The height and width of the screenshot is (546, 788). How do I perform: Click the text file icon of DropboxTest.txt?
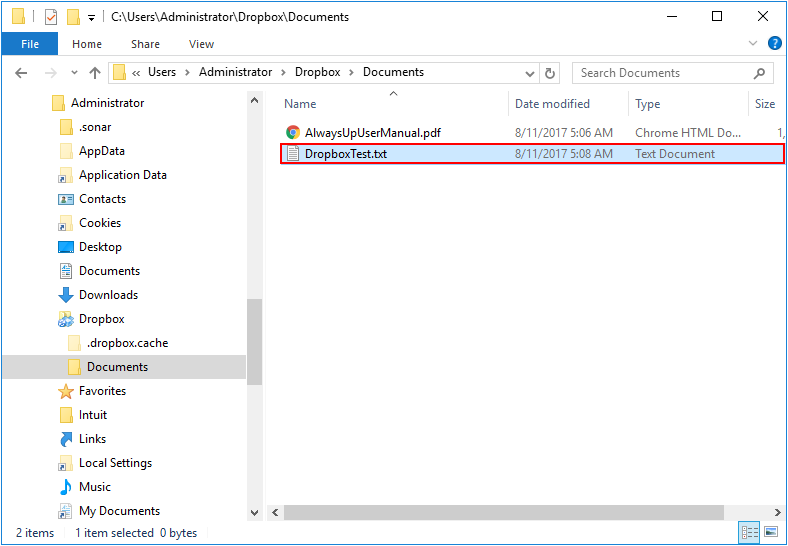point(293,154)
